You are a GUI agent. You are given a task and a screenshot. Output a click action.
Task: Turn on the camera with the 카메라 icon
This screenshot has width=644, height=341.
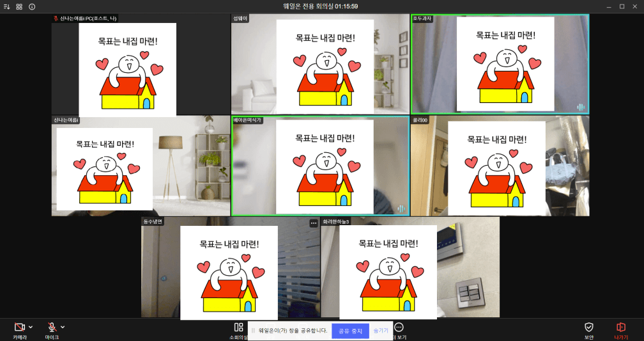click(19, 327)
